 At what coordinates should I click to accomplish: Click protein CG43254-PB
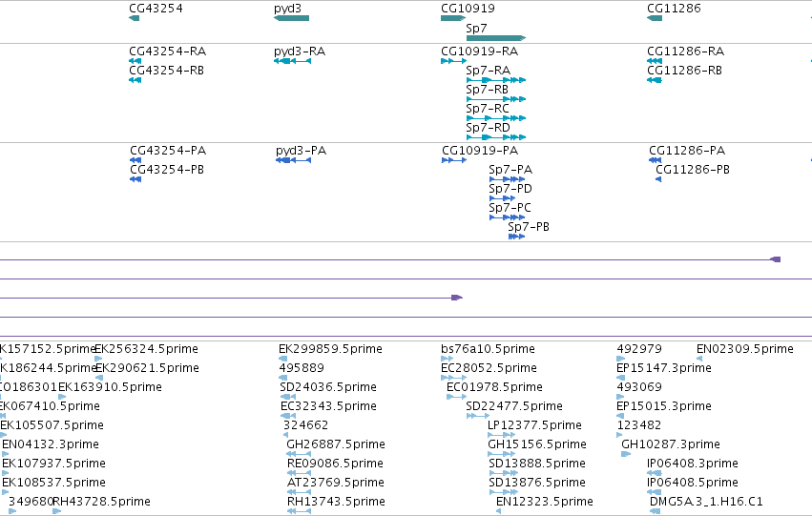[x=167, y=170]
